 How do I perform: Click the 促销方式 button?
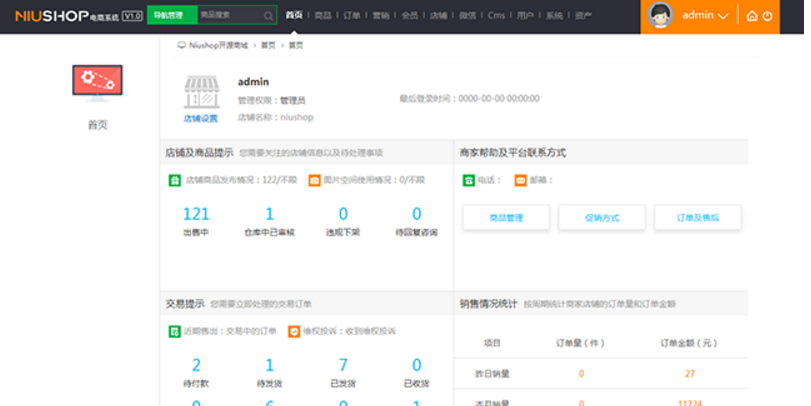602,218
